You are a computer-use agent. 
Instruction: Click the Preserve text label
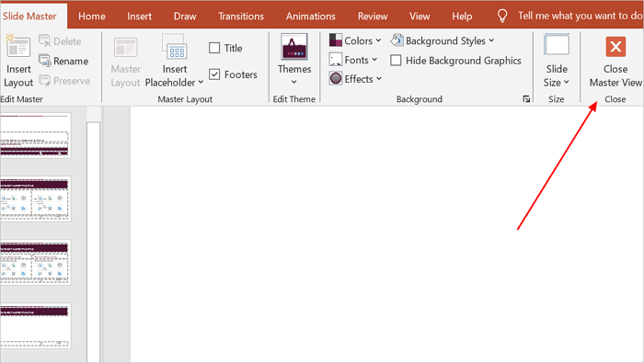pyautogui.click(x=72, y=81)
